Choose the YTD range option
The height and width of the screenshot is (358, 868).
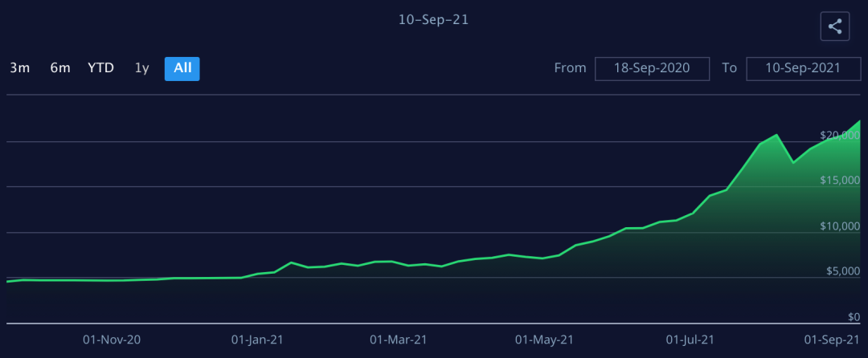point(100,68)
